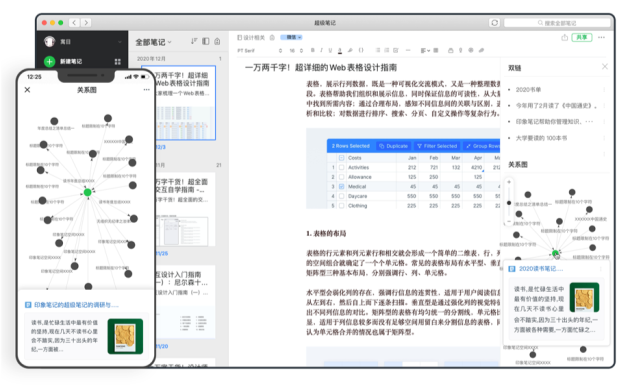The height and width of the screenshot is (388, 630).
Task: Click the green 新建笔记 plus icon
Action: (x=49, y=61)
